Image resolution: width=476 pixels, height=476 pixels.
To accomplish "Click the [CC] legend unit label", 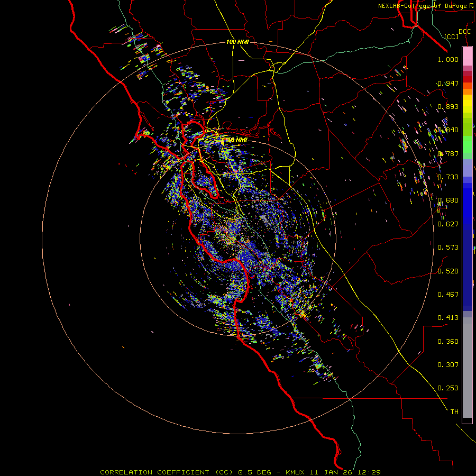I will [452, 36].
